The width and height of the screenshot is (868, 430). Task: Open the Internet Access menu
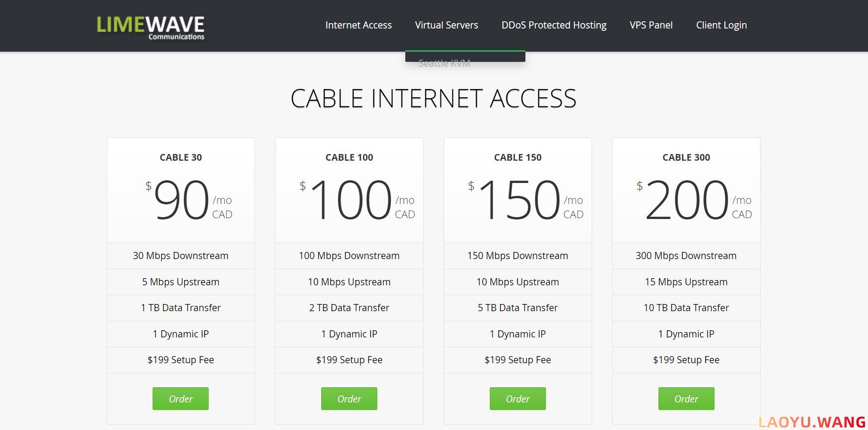coord(359,25)
